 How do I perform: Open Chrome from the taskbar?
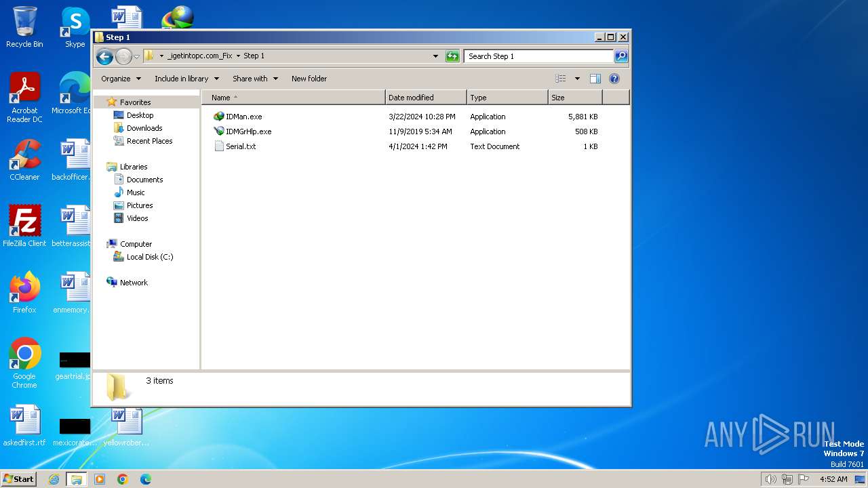tap(123, 479)
